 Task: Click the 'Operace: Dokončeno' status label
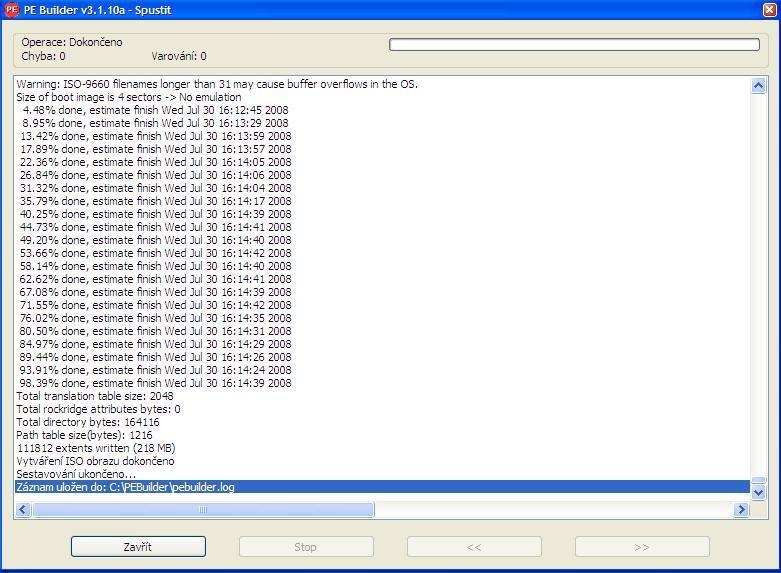point(72,42)
